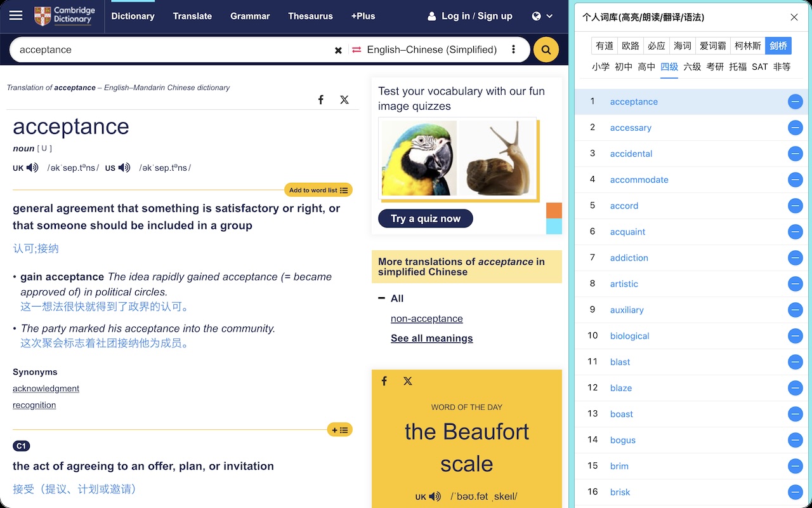Clear the search field with X icon

(x=338, y=50)
